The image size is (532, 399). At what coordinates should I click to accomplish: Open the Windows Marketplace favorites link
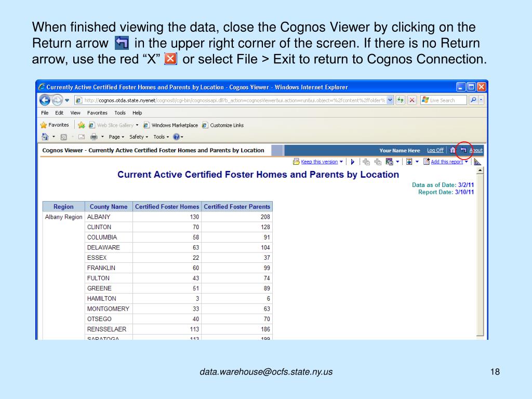click(170, 125)
